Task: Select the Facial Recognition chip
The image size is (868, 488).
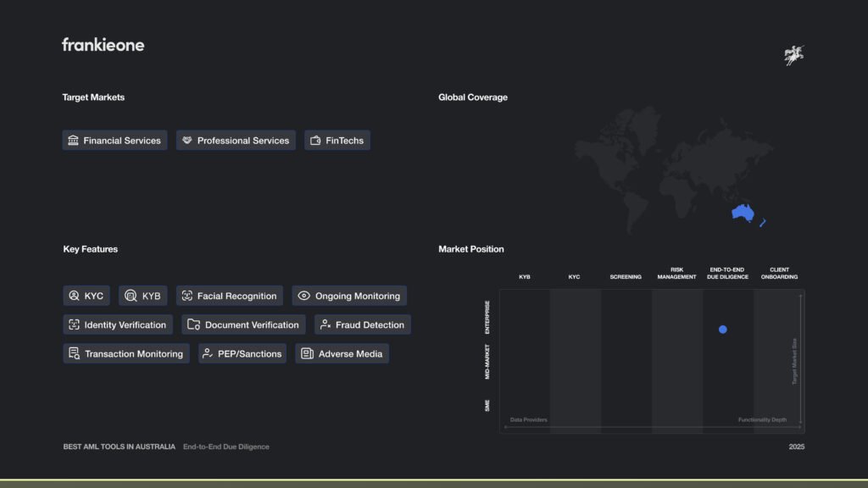Action: [x=229, y=296]
